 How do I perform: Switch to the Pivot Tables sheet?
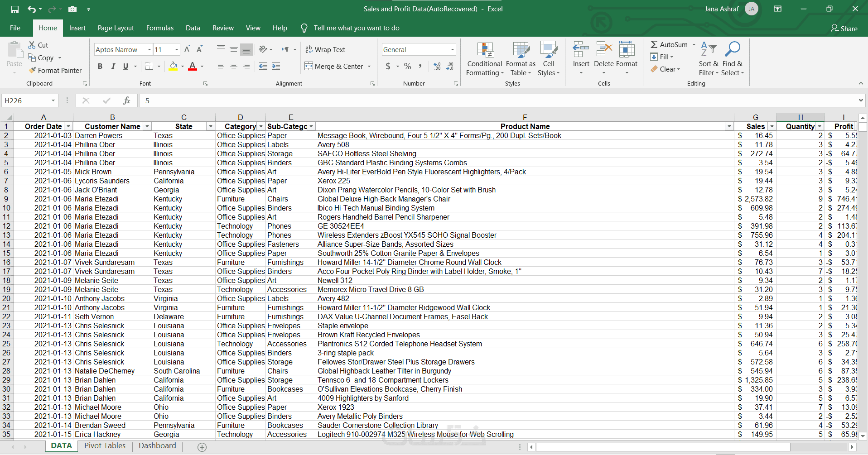(x=105, y=446)
